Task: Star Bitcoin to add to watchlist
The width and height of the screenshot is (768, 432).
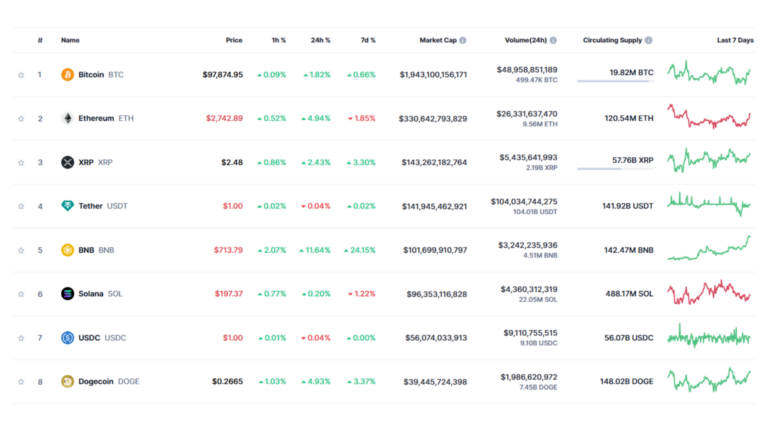Action: pyautogui.click(x=21, y=75)
